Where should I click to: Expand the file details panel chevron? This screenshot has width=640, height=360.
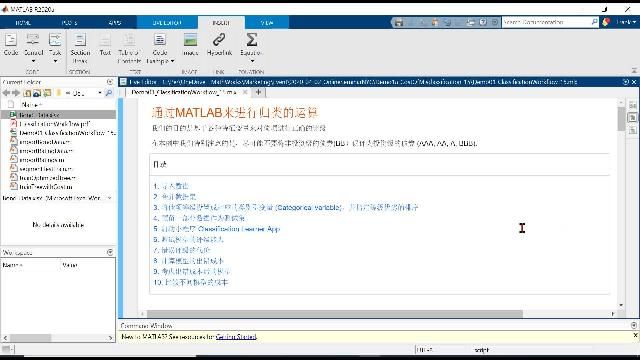coord(109,198)
